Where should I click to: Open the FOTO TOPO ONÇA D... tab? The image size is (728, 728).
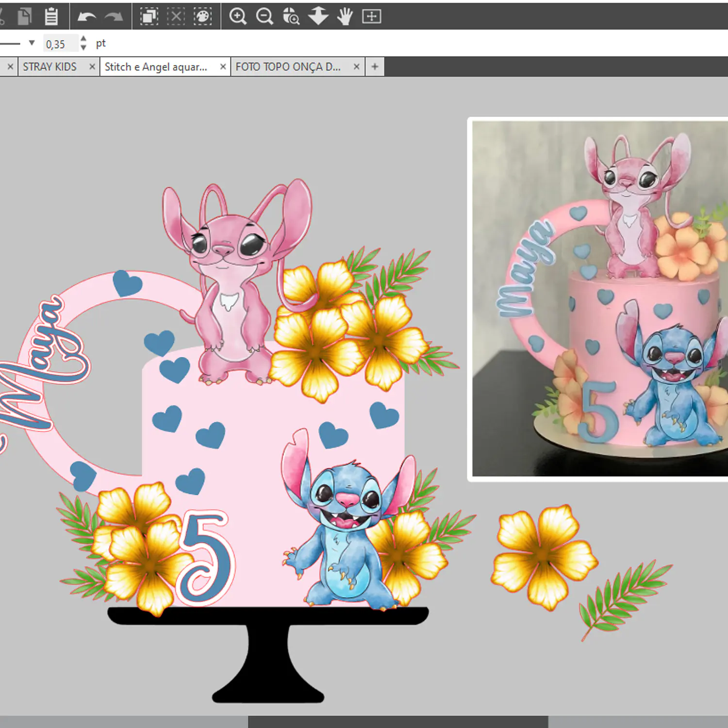[x=288, y=67]
